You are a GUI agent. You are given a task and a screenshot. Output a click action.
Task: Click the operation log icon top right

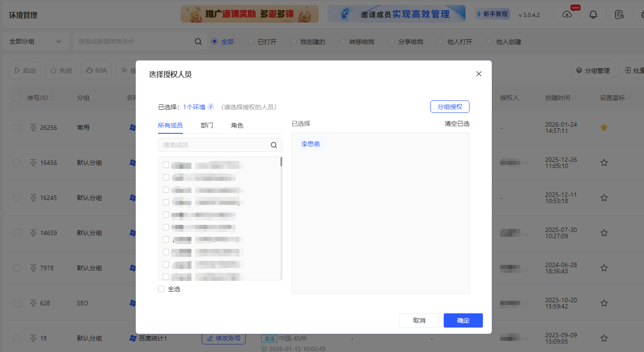click(619, 14)
